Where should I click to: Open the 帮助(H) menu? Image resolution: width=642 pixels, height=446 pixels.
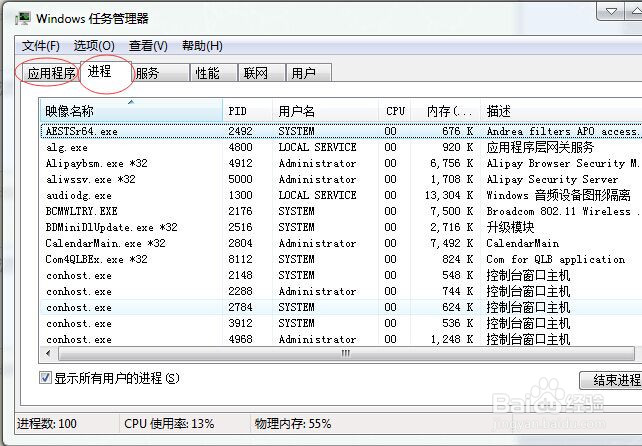coord(202,45)
